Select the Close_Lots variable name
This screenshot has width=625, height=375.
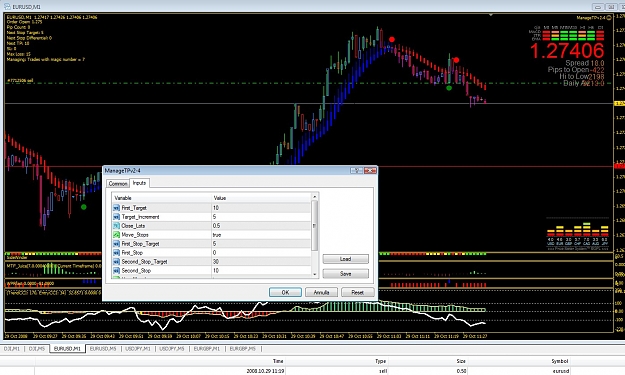[x=133, y=226]
